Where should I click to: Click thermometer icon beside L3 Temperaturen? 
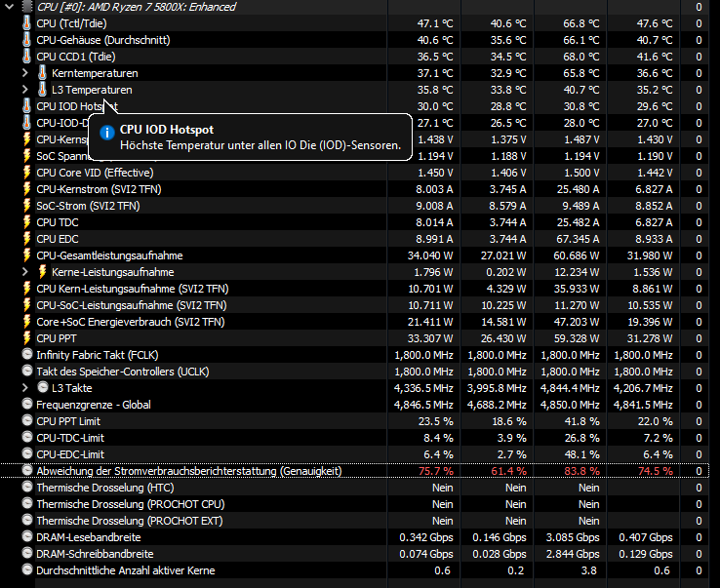pyautogui.click(x=42, y=90)
